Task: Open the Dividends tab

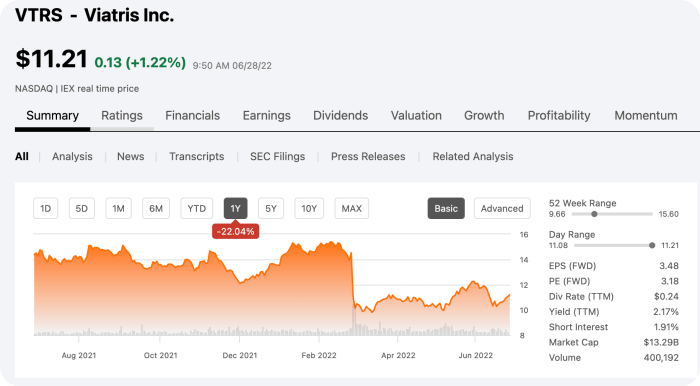Action: tap(341, 116)
